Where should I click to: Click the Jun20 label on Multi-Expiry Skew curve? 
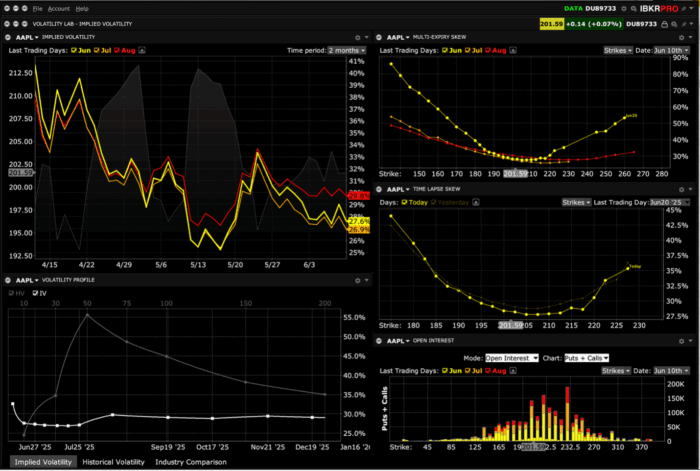click(x=631, y=116)
